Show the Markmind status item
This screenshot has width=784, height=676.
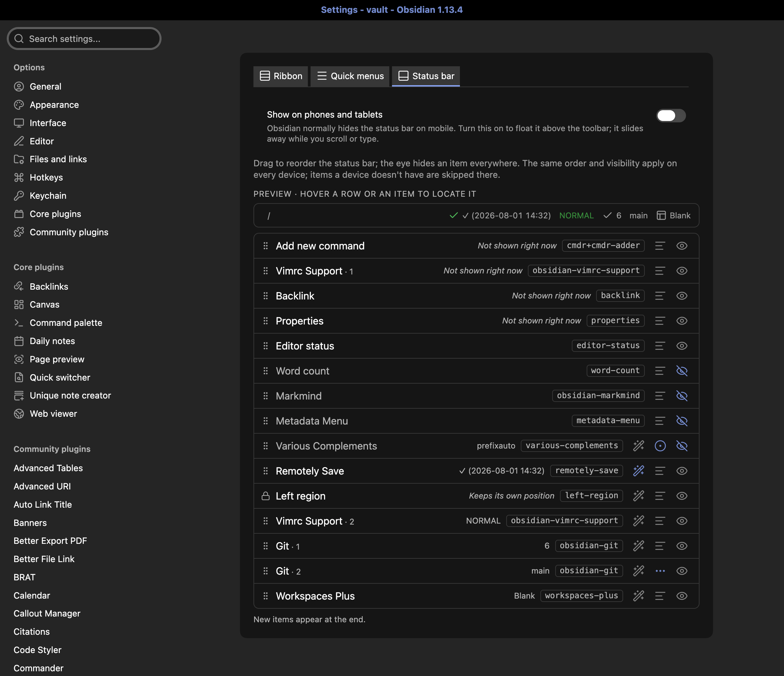[682, 395]
